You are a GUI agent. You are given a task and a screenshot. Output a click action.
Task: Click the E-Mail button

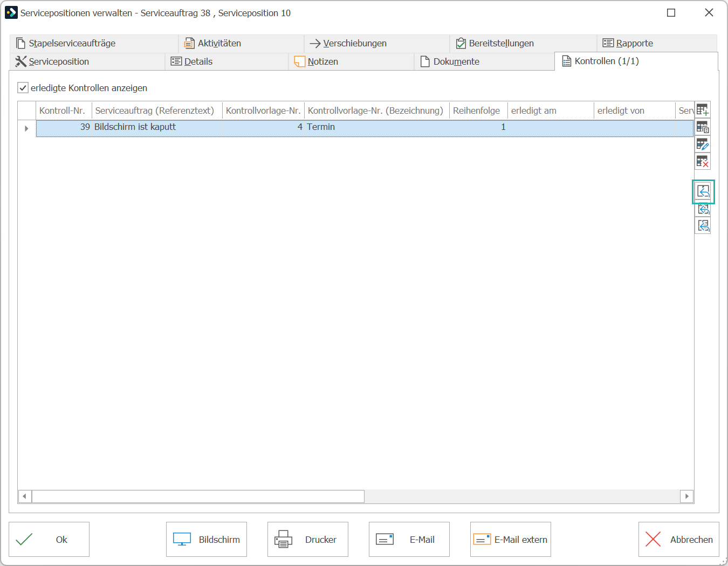coord(409,539)
